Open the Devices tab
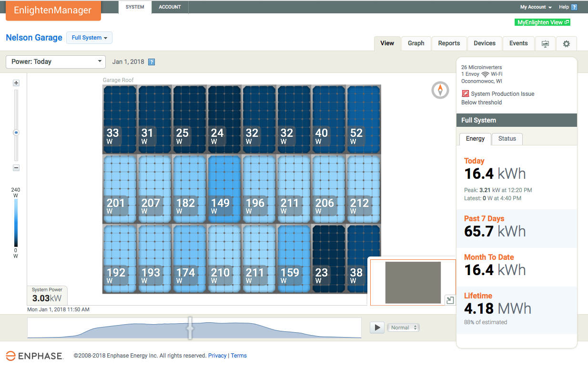Image resolution: width=588 pixels, height=369 pixels. (485, 43)
